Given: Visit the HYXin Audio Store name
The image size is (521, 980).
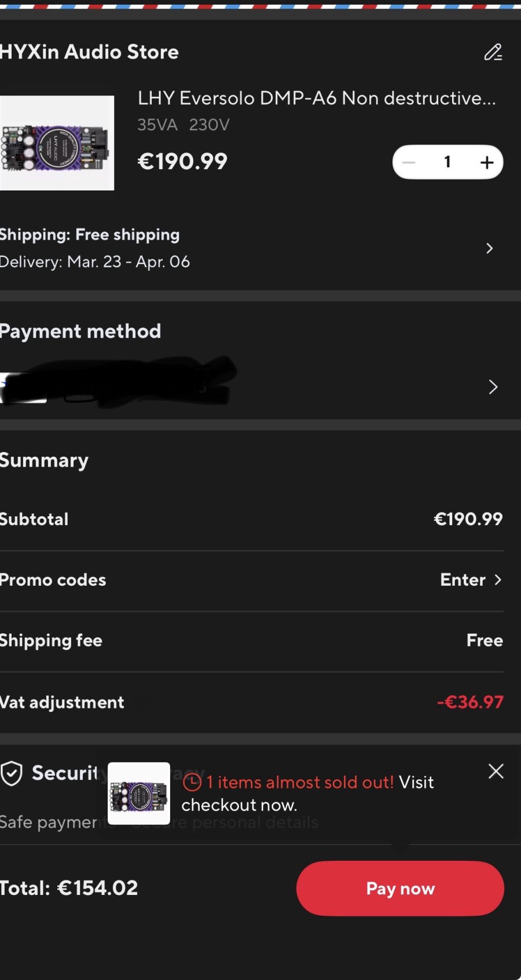Looking at the screenshot, I should tap(89, 52).
